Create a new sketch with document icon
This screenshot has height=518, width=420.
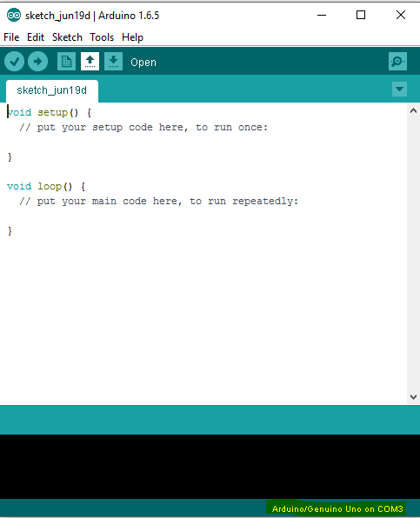click(66, 62)
